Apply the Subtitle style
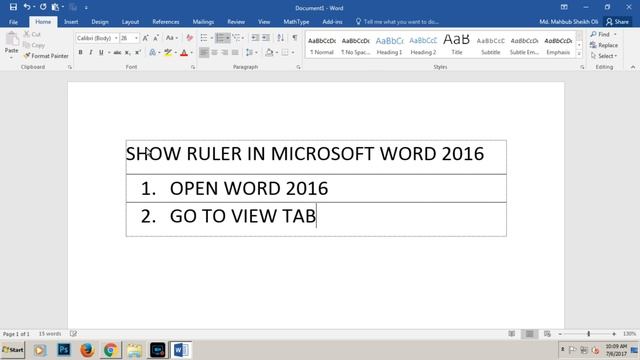This screenshot has height=360, width=640. pyautogui.click(x=491, y=45)
